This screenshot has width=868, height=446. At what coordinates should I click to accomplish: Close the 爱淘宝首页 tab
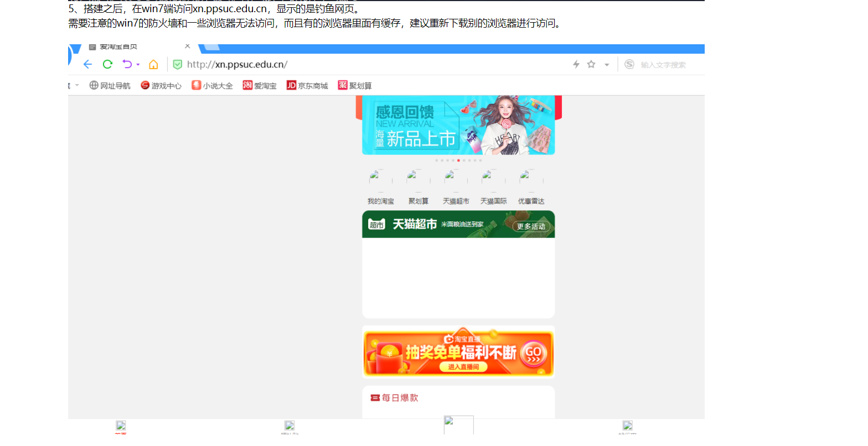tap(188, 46)
